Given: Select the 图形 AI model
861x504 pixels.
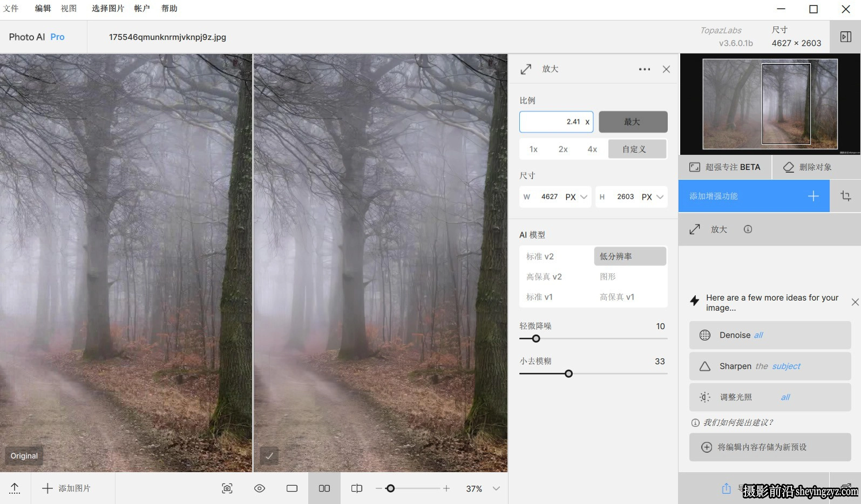Looking at the screenshot, I should point(608,277).
